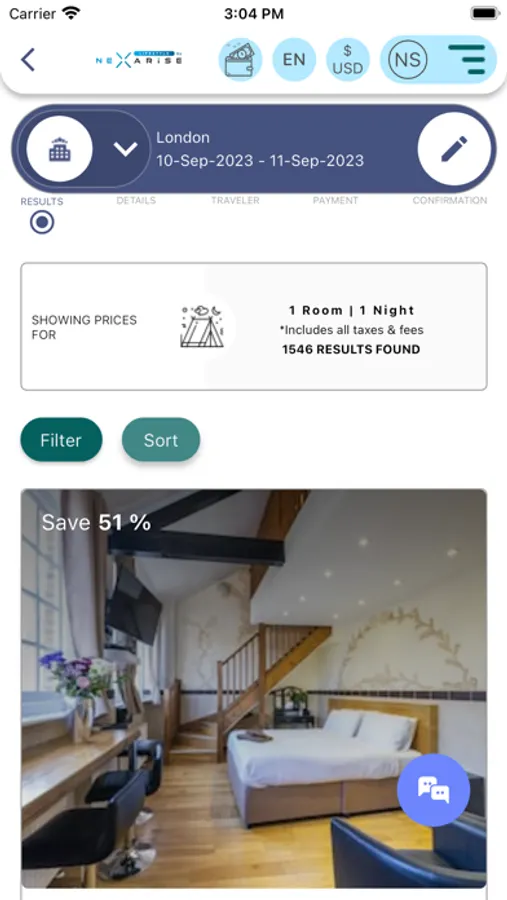
Task: Go to the Details step
Action: click(x=136, y=200)
